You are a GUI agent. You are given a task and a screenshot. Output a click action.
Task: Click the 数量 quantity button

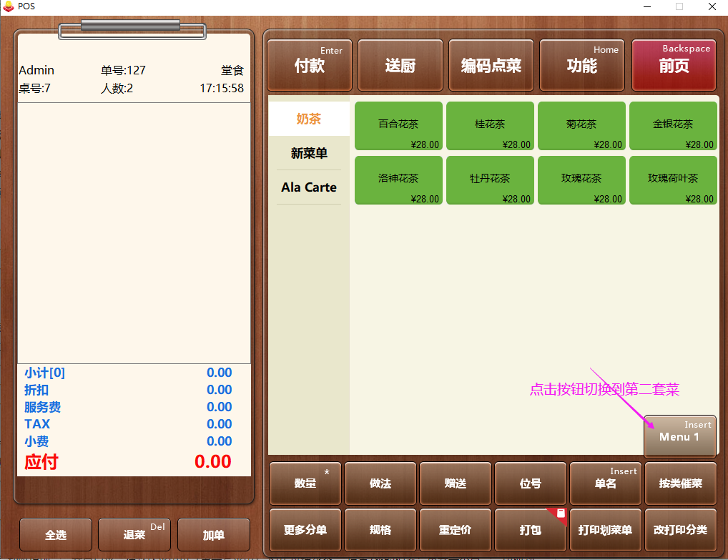[x=305, y=483]
